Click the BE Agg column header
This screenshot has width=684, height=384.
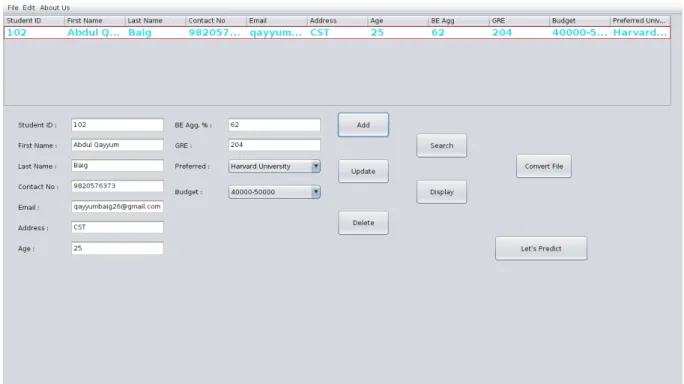point(458,21)
